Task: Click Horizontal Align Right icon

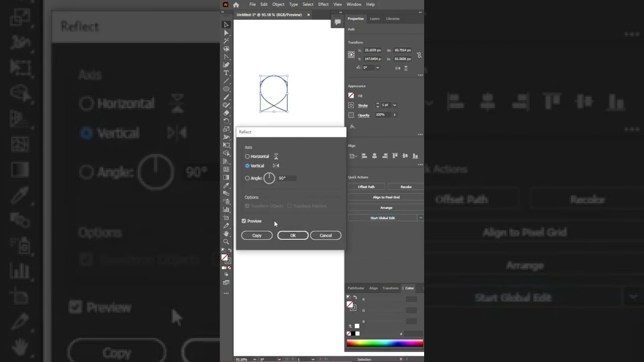Action: coord(384,156)
